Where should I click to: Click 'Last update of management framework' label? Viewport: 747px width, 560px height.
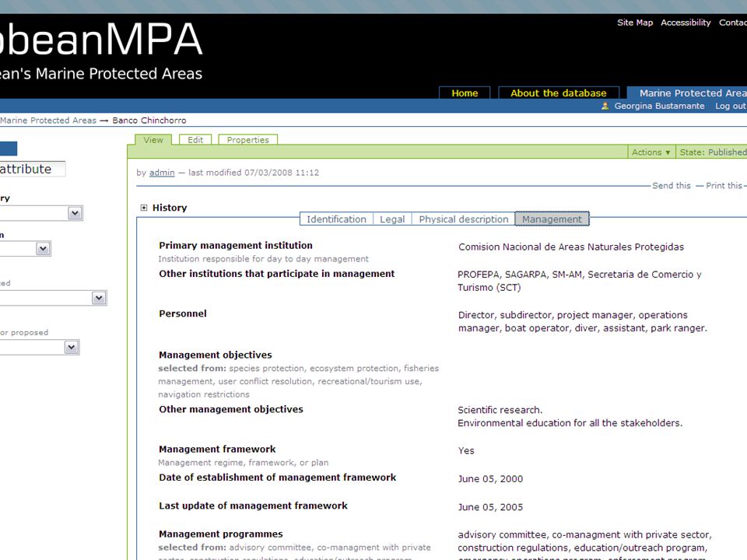pyautogui.click(x=253, y=506)
